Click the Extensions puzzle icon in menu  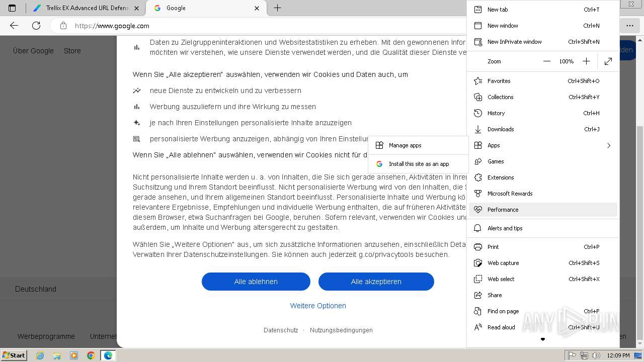(x=478, y=177)
